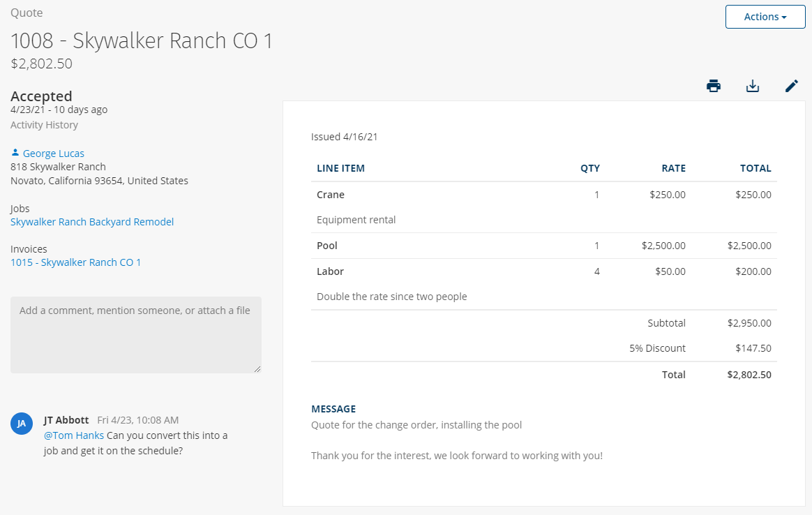This screenshot has height=515, width=812.
Task: Click the quote title 1008 - Skywalker Ranch CO 1
Action: [142, 41]
